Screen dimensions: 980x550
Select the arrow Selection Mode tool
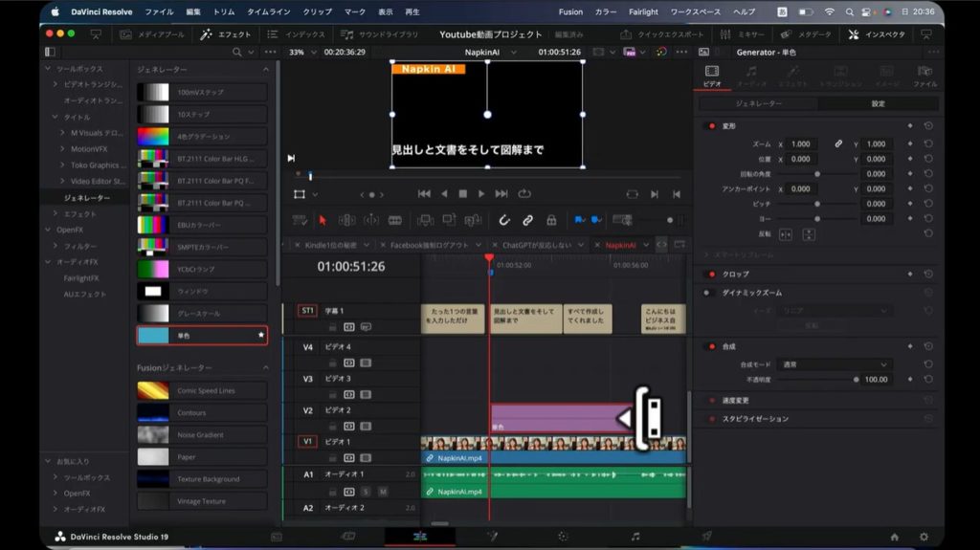pyautogui.click(x=322, y=220)
